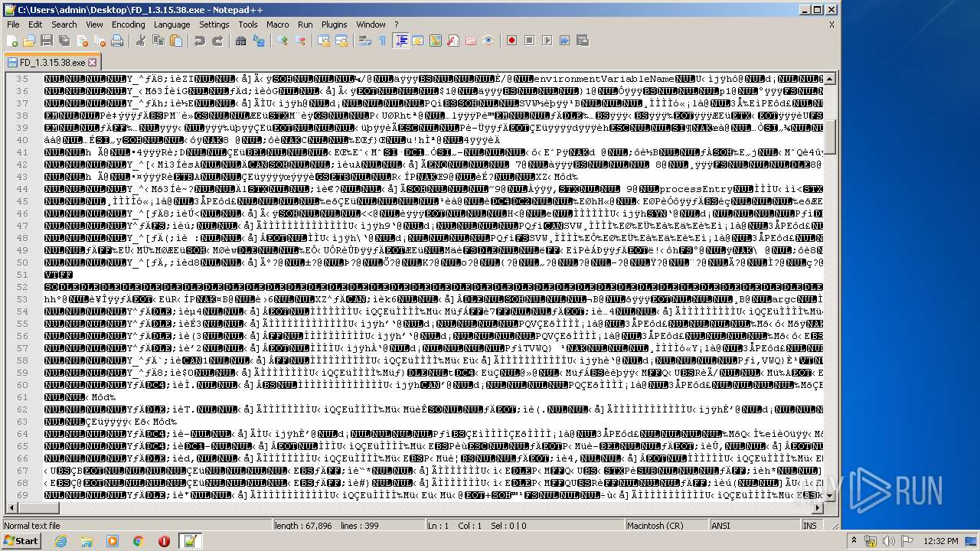Viewport: 980px width, 551px height.
Task: Save the current file via toolbar
Action: [47, 41]
